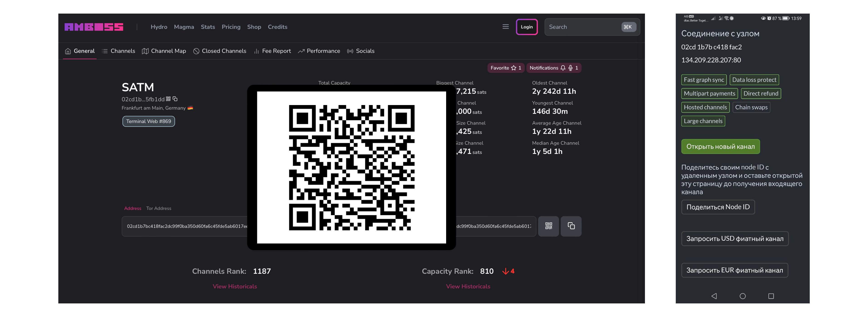The width and height of the screenshot is (868, 317).
Task: Tap the Android home circle icon
Action: tap(742, 296)
